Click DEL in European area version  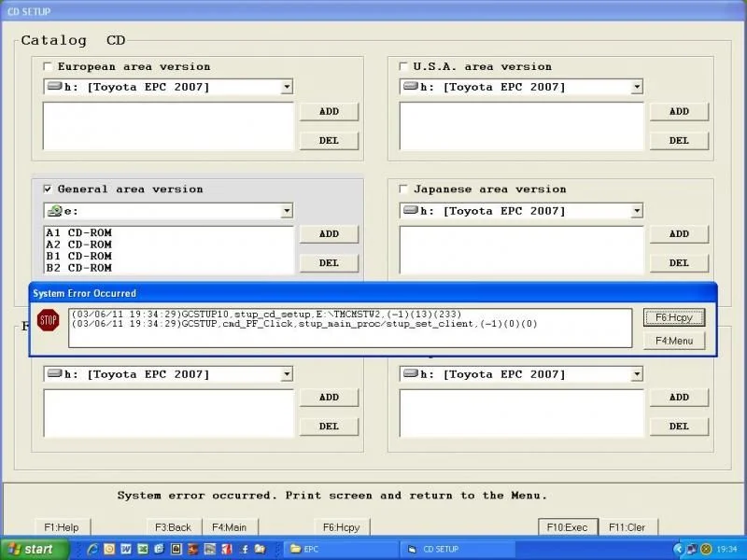[329, 141]
